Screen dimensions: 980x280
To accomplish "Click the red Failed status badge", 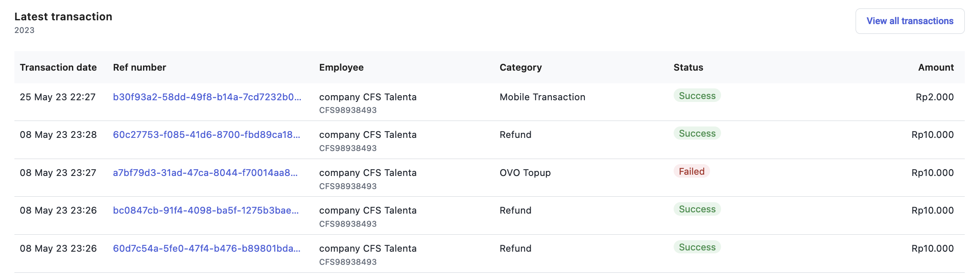I will click(691, 171).
